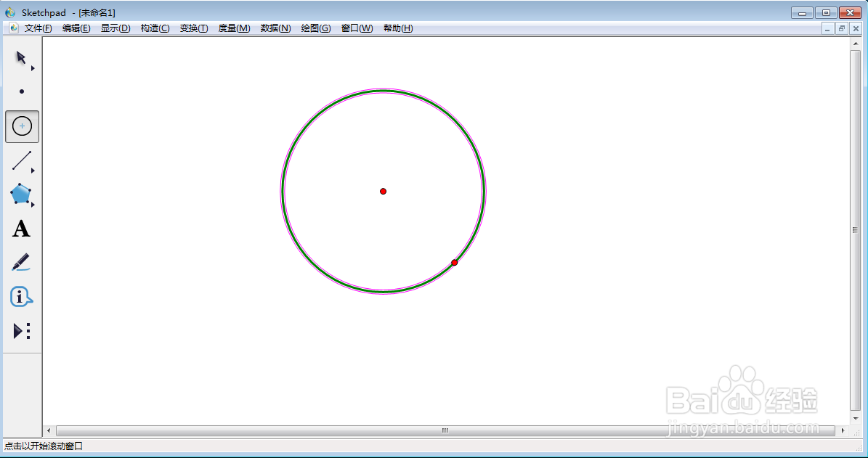868x458 pixels.
Task: Open the 数据(N) menu
Action: coord(276,28)
